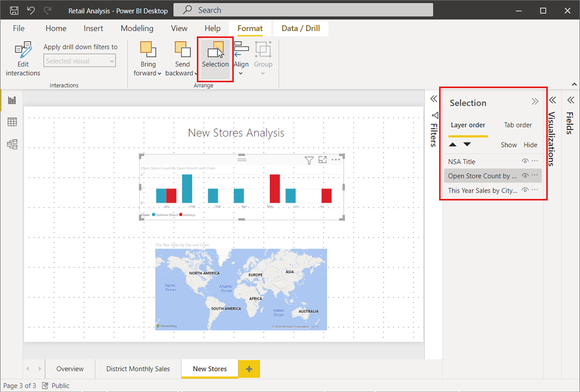
Task: Open the Insert ribbon tab
Action: (x=93, y=28)
